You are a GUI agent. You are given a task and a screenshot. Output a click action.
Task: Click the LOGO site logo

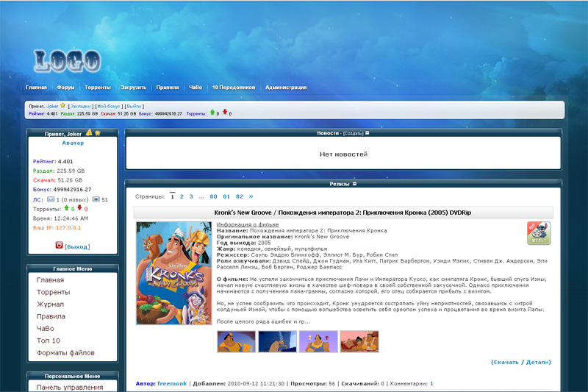tap(68, 60)
